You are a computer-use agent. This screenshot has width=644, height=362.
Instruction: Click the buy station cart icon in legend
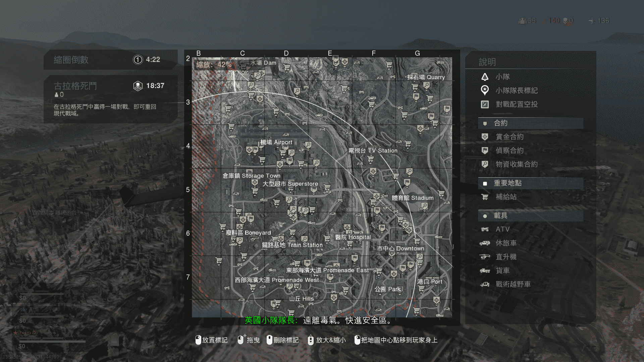tap(485, 197)
